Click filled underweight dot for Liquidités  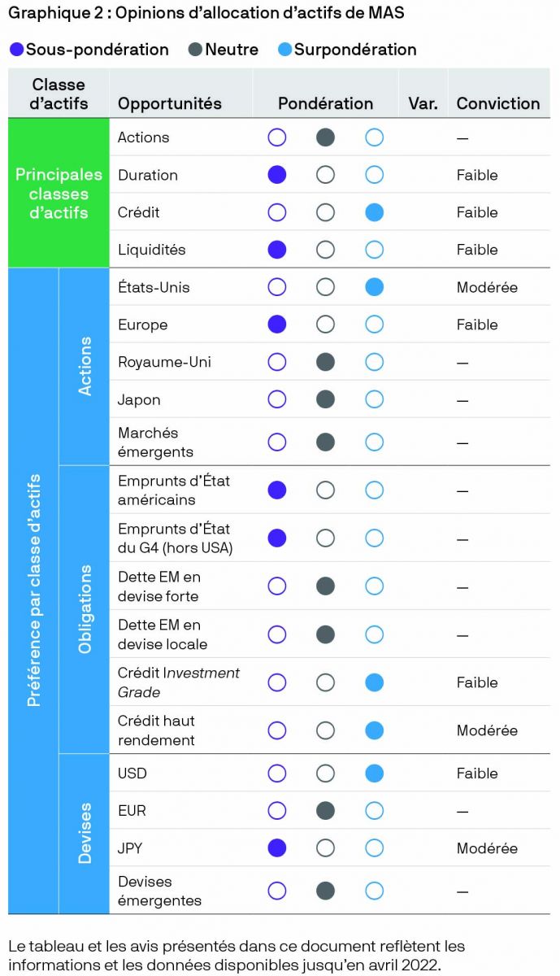click(x=277, y=250)
